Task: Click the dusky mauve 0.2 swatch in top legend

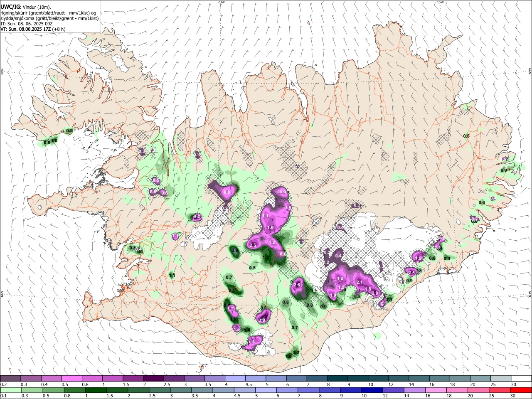Action: 11,379
